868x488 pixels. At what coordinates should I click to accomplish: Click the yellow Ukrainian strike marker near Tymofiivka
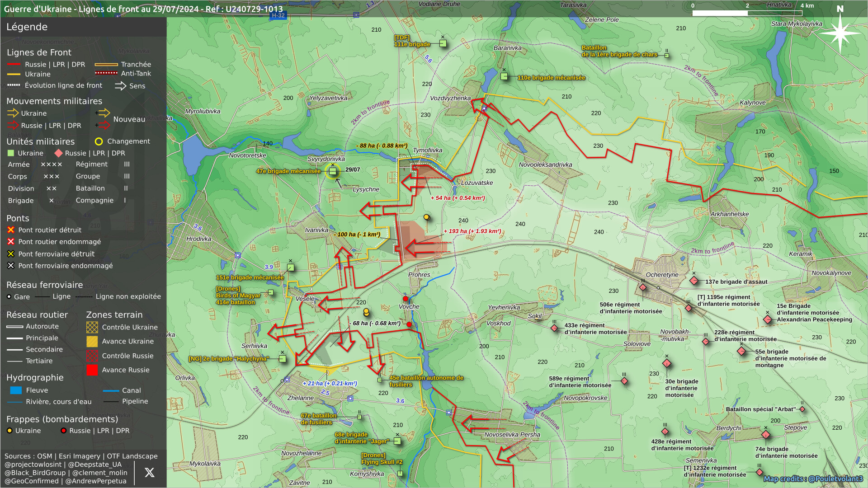(426, 217)
